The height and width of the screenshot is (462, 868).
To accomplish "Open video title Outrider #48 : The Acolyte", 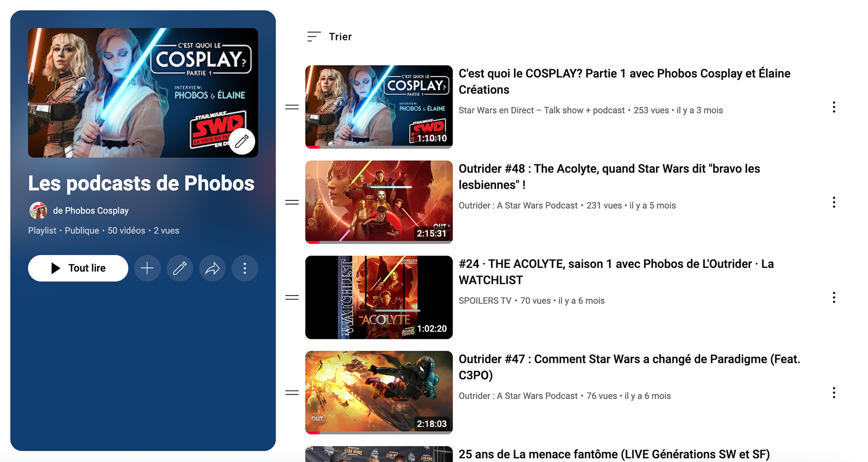I will click(609, 177).
